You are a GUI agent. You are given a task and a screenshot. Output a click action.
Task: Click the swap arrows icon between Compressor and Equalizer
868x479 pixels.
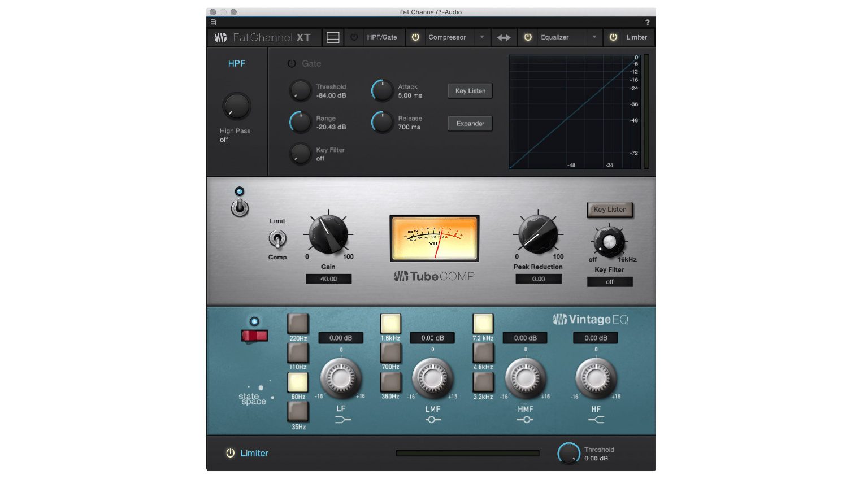504,37
